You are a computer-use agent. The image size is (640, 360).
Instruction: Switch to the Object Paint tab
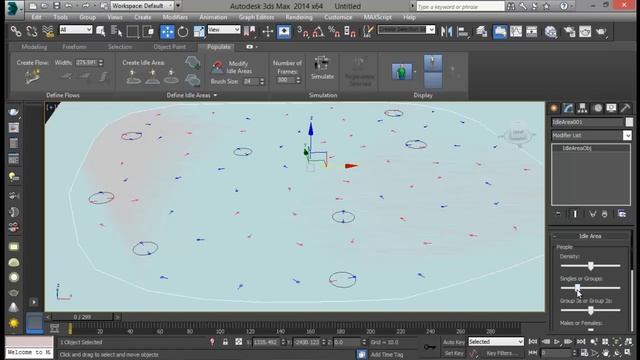click(170, 47)
